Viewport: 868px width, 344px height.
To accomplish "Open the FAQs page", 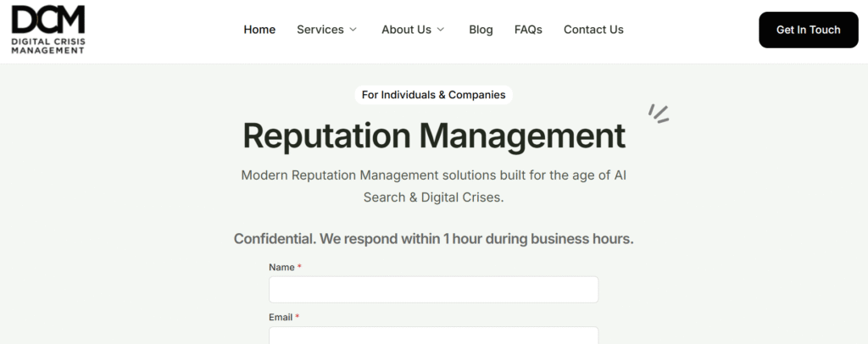I will point(528,30).
